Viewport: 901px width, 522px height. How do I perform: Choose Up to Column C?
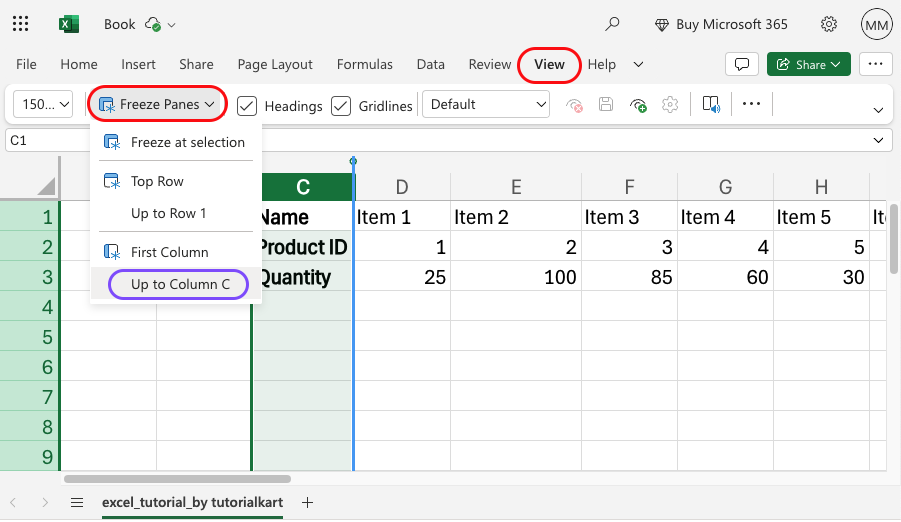176,285
